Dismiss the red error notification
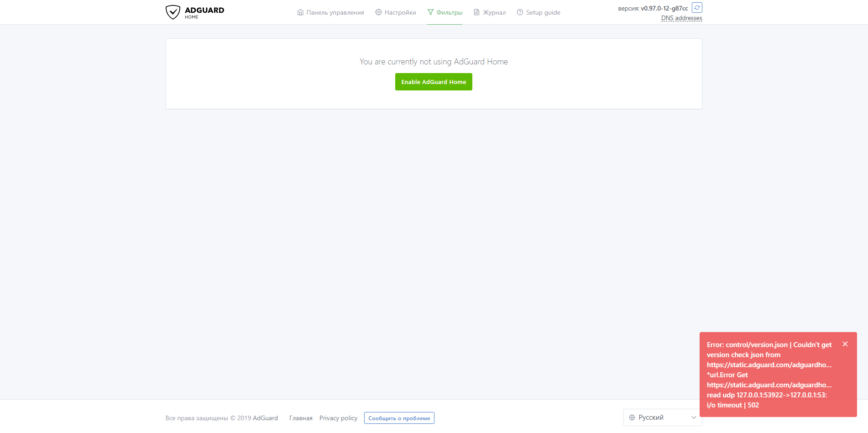Viewport: 868px width, 433px height. click(x=845, y=344)
